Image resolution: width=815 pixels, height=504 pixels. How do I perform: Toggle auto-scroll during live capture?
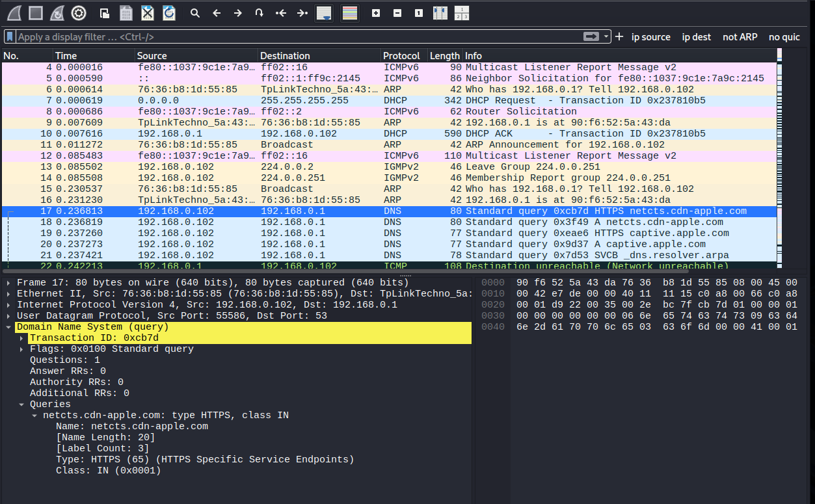[323, 12]
